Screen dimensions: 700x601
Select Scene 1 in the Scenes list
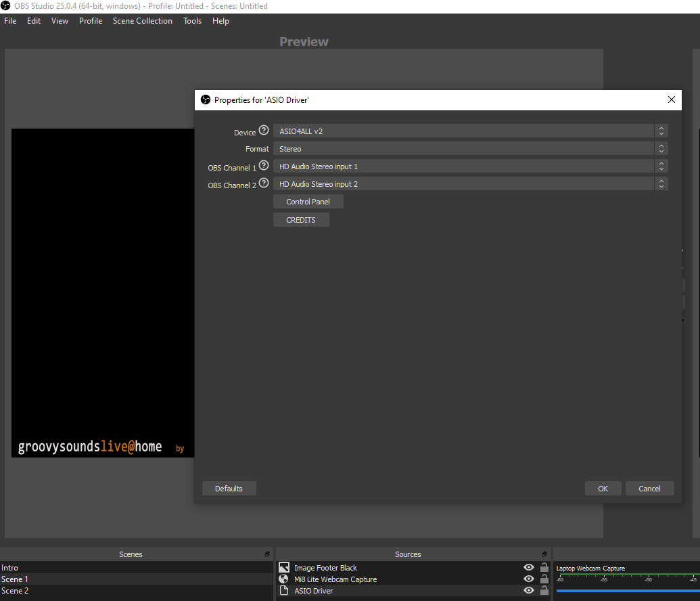pyautogui.click(x=136, y=579)
